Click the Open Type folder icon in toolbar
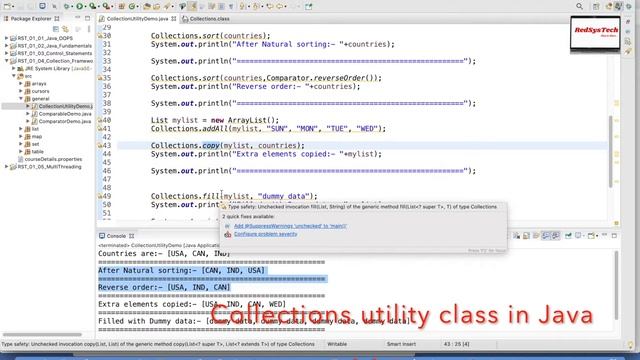Screen dimensions: 640x360 coord(147,6)
